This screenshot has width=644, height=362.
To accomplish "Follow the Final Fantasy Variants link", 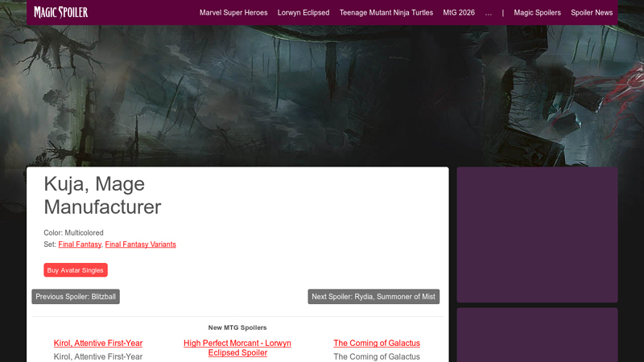I will [x=140, y=245].
